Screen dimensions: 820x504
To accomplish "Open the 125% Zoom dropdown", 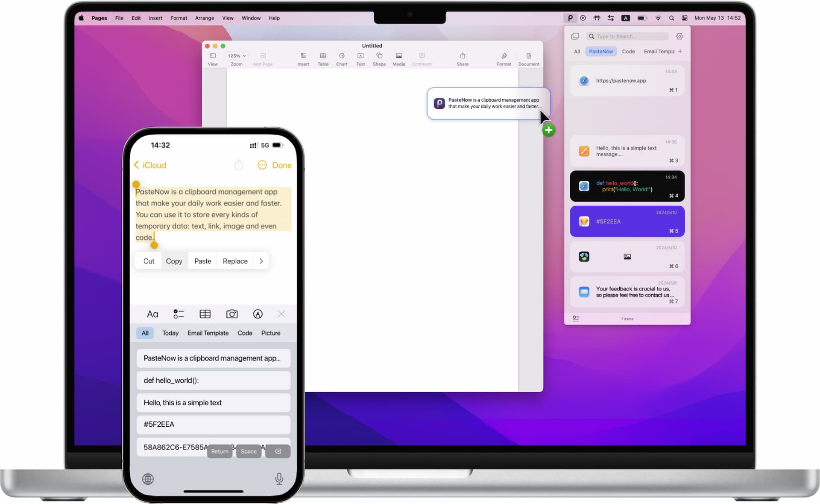I will [x=237, y=56].
